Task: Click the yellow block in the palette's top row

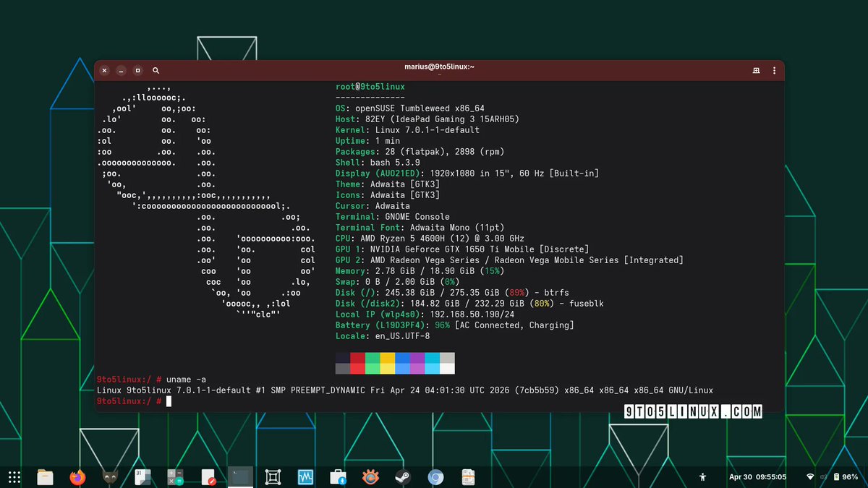Action: 388,358
